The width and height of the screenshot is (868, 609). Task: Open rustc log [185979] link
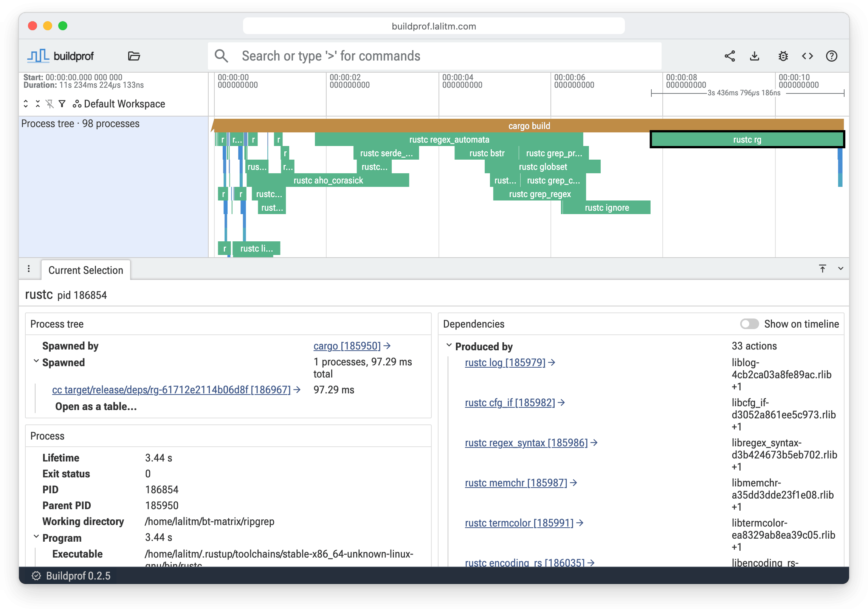pos(505,362)
